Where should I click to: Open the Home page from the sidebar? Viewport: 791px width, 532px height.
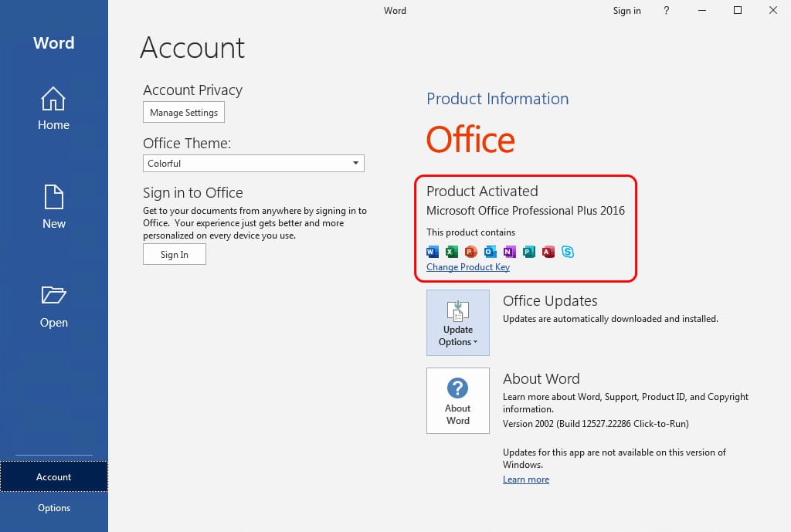(53, 108)
